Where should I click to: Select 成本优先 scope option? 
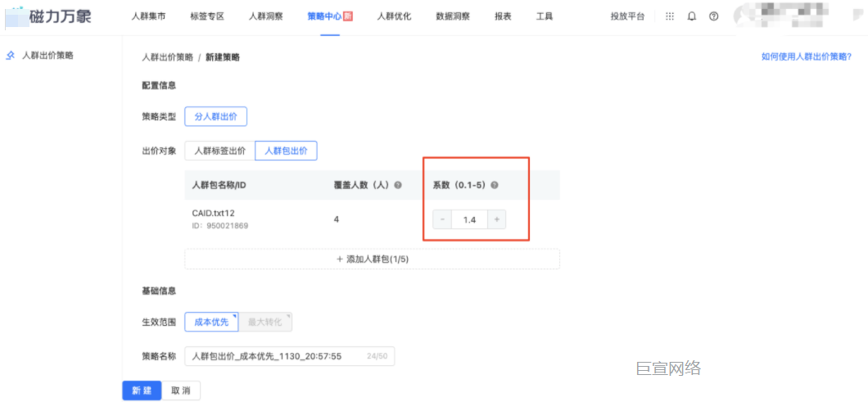click(211, 323)
